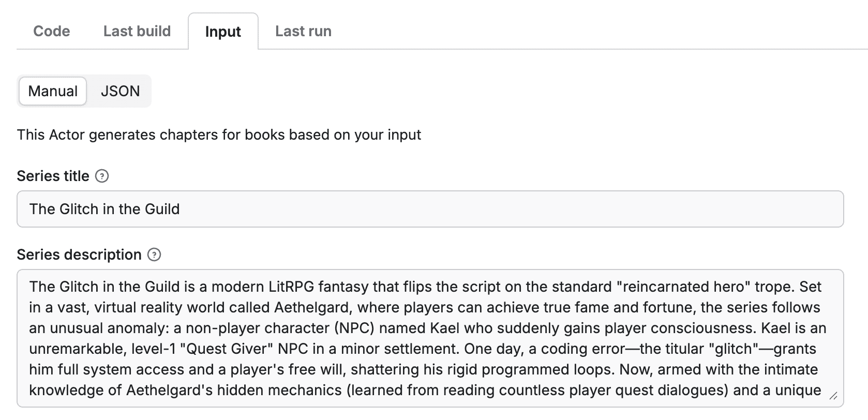Click the Actor description text line

tap(219, 135)
